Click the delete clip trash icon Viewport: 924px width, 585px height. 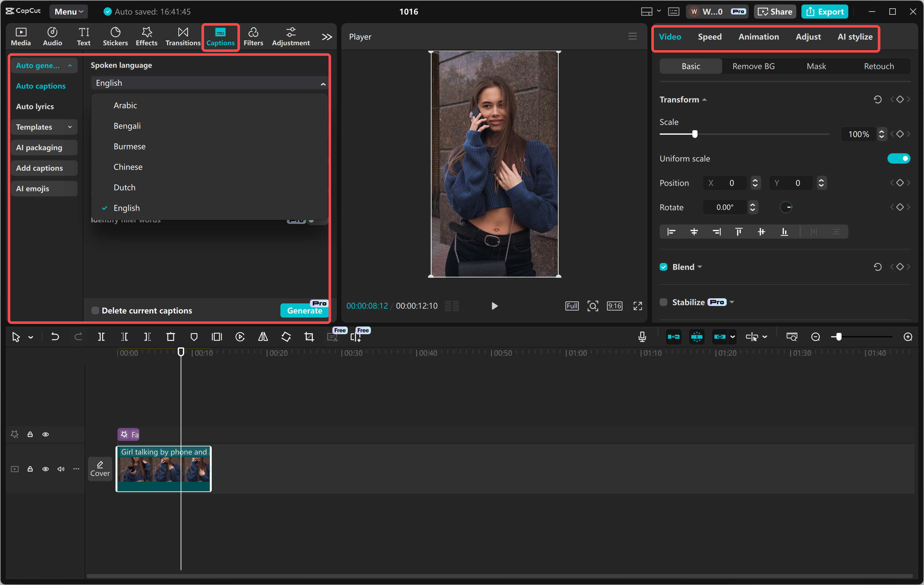pos(170,337)
